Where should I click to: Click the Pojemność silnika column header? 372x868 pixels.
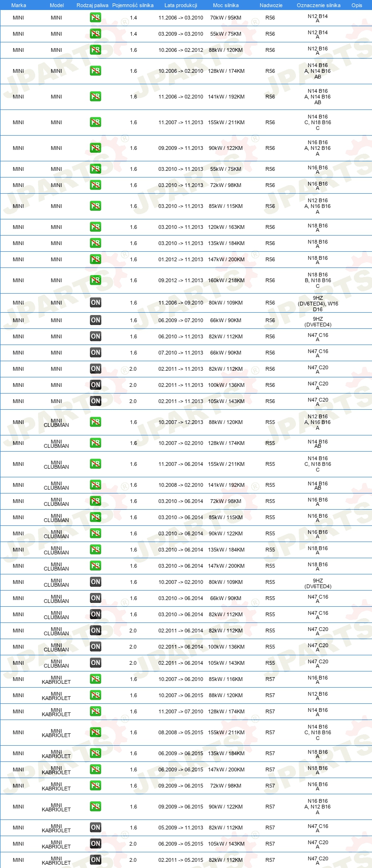(x=133, y=5)
